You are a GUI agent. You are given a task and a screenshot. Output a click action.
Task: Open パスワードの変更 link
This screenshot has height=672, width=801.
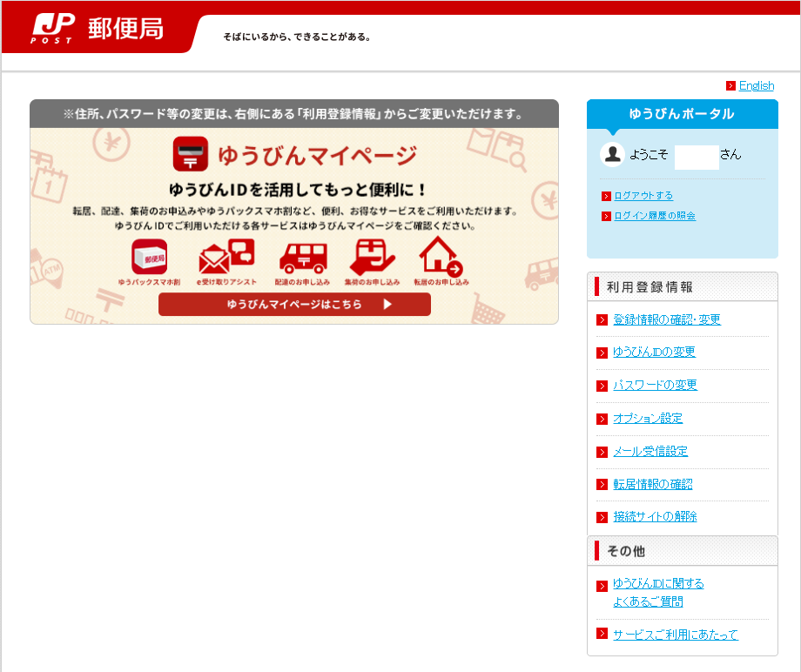pyautogui.click(x=655, y=385)
